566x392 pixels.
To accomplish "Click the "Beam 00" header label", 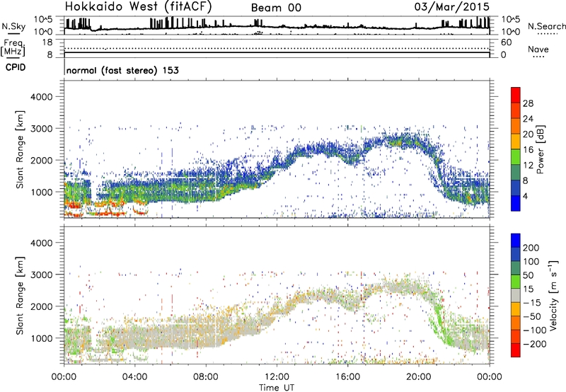I will [x=276, y=8].
